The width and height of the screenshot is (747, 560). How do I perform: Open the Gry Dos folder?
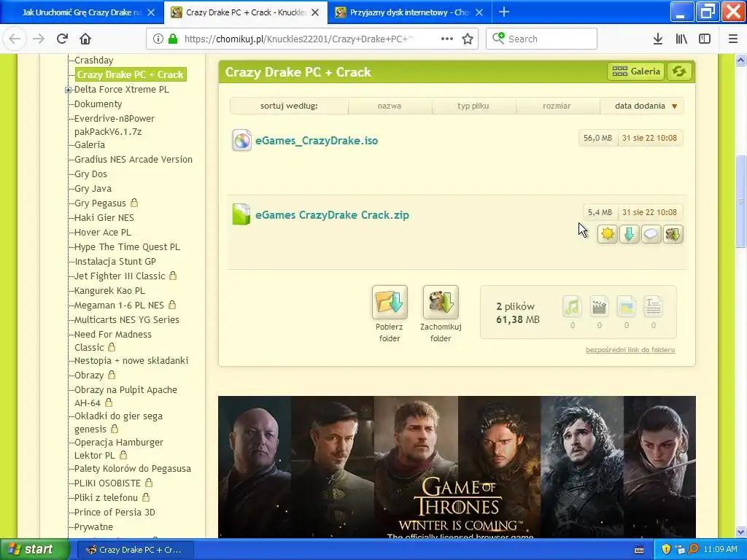(x=90, y=174)
